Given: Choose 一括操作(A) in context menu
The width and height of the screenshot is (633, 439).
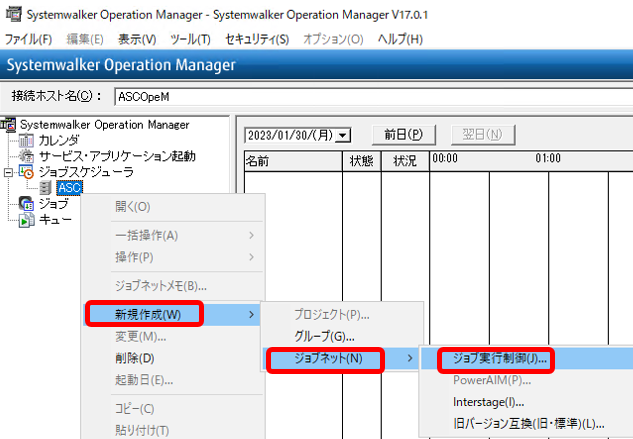Looking at the screenshot, I should pyautogui.click(x=174, y=235).
